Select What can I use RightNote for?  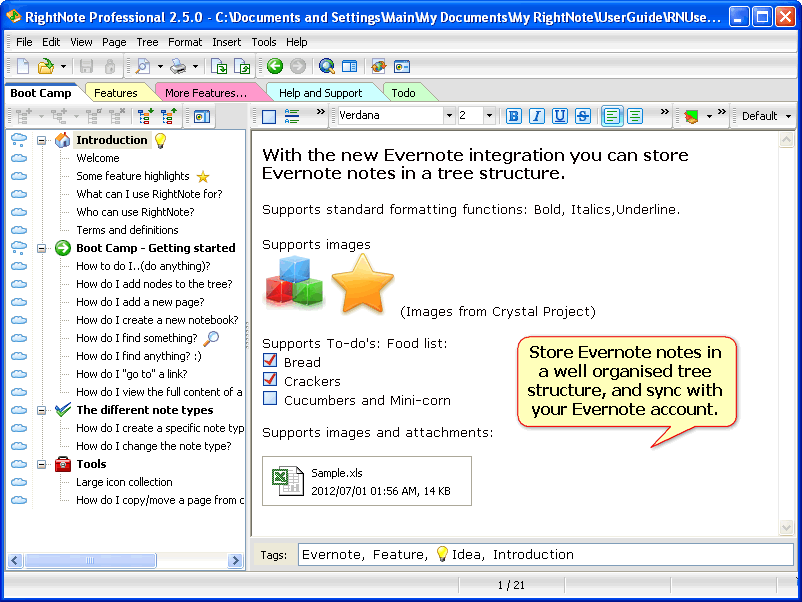pyautogui.click(x=149, y=194)
